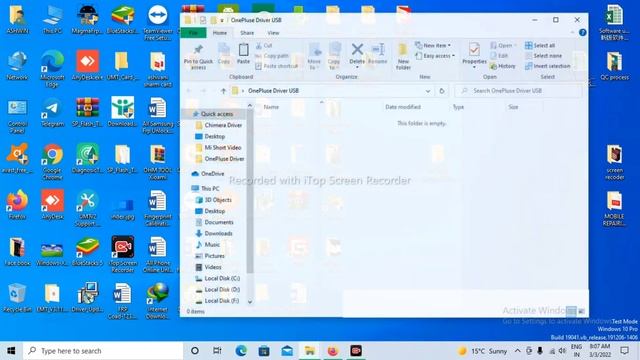Open Microsoft Store from taskbar
The width and height of the screenshot is (640, 360).
point(264,351)
